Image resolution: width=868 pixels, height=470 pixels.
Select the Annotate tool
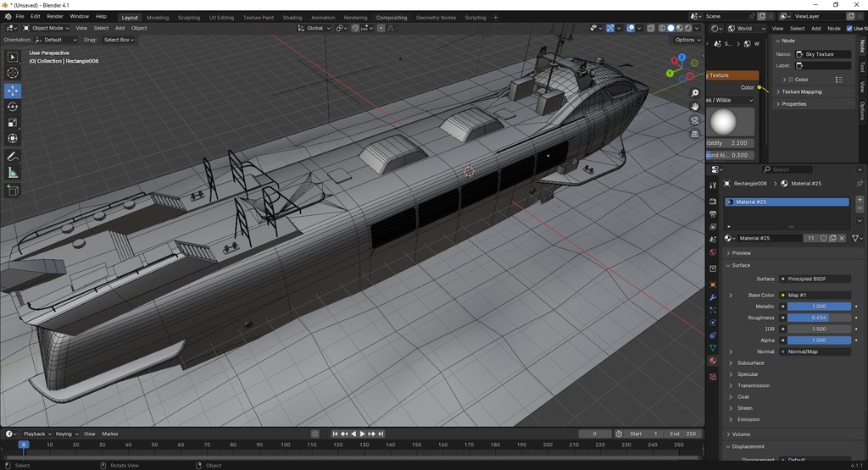[12, 157]
